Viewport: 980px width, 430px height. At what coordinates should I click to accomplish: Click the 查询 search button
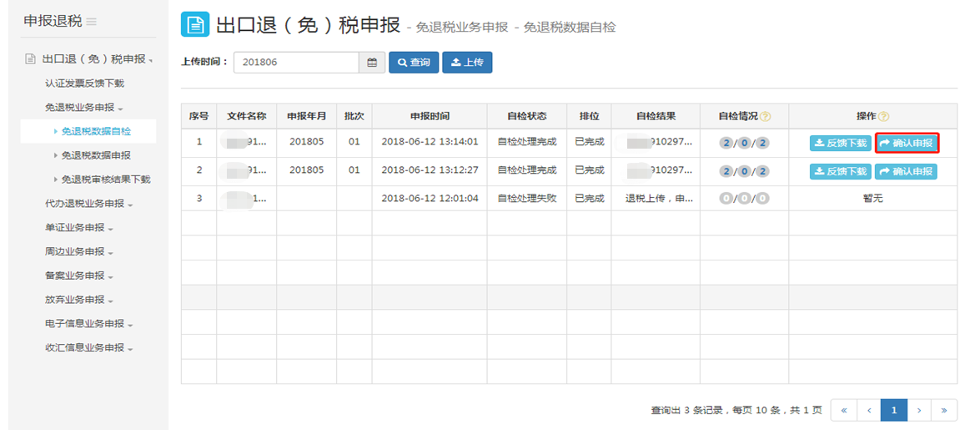(x=414, y=63)
